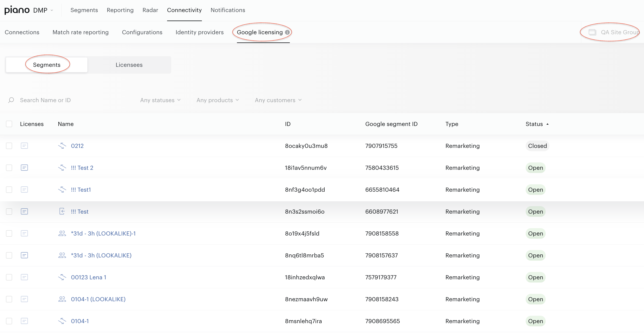The height and width of the screenshot is (336, 644).
Task: Click the Closed status badge for 0212
Action: [x=537, y=146]
